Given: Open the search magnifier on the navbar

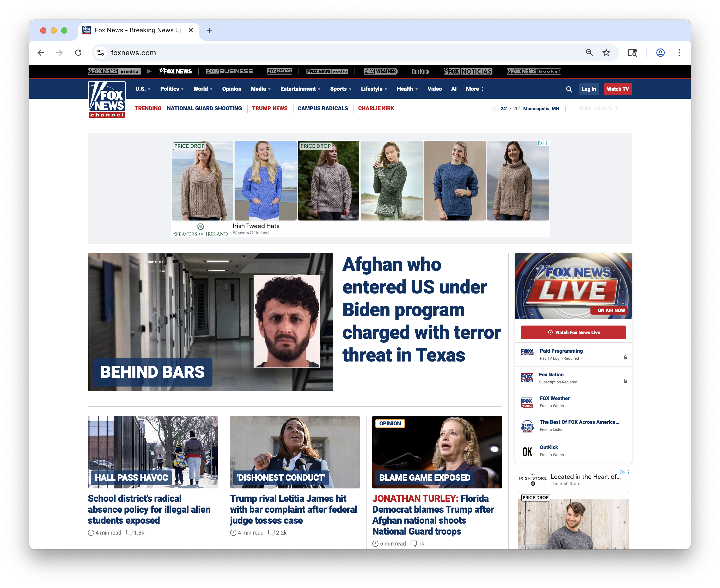Looking at the screenshot, I should point(569,89).
